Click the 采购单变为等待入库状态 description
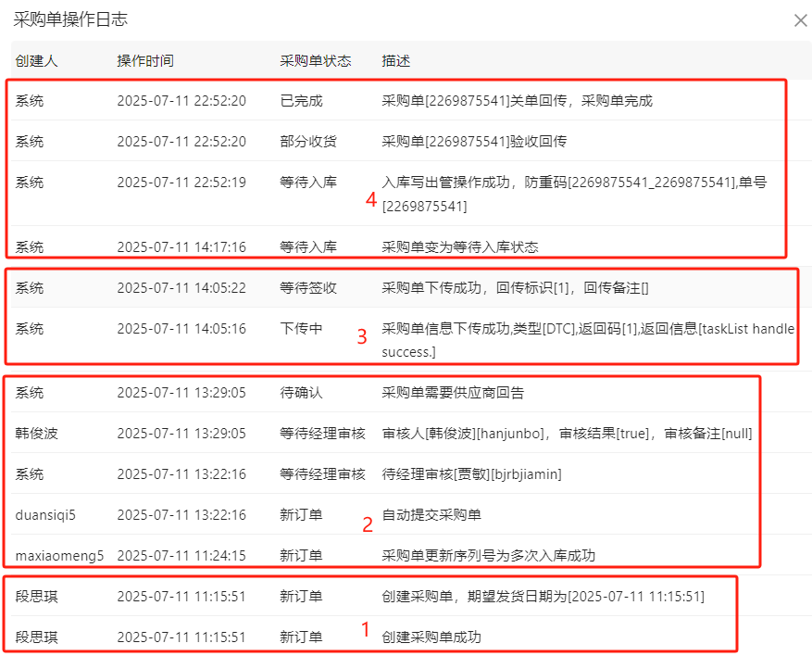Image resolution: width=812 pixels, height=656 pixels. 460,247
